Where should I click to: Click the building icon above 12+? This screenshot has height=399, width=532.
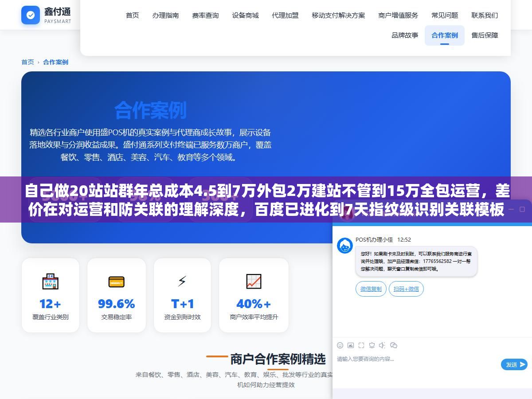pos(50,281)
